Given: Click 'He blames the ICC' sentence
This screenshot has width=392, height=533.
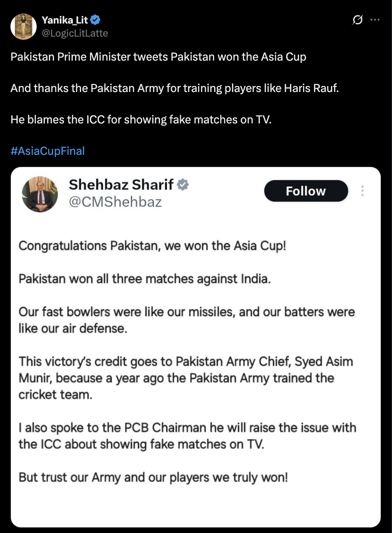Looking at the screenshot, I should (141, 120).
